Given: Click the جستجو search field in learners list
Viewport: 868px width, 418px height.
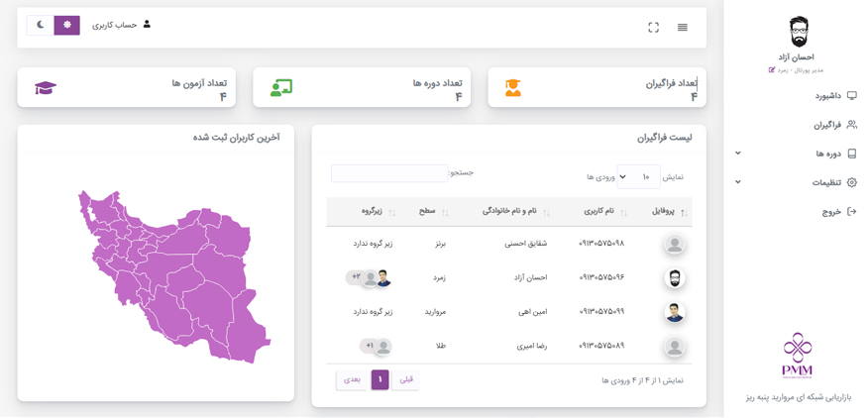Looking at the screenshot, I should point(389,173).
